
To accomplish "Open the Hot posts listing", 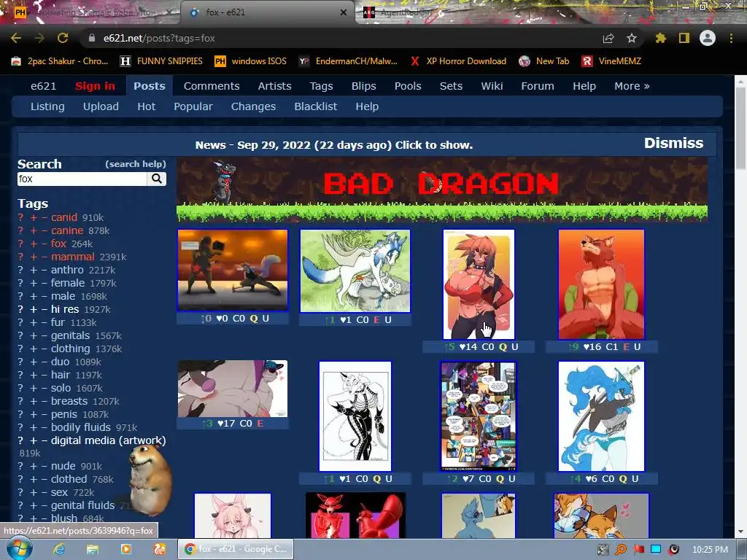I will coord(146,106).
